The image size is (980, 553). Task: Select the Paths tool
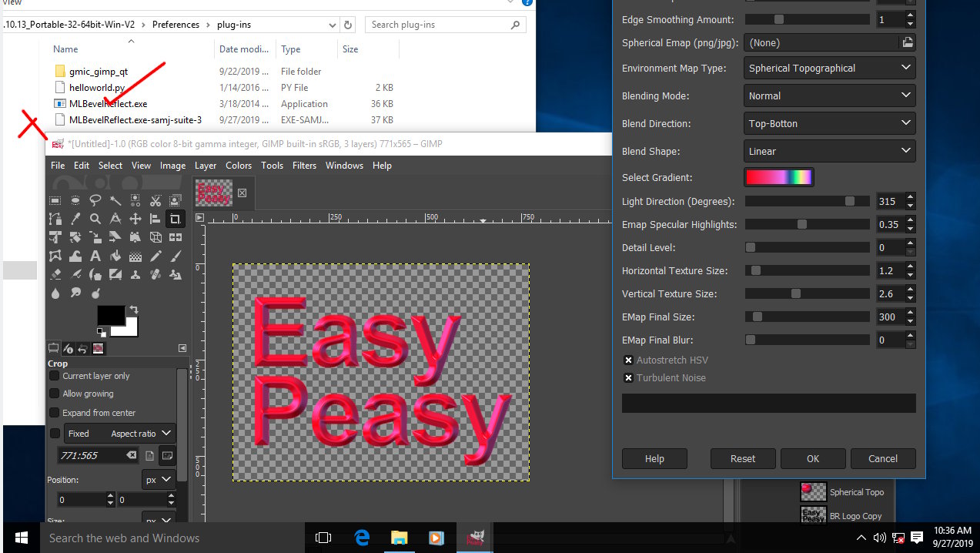pos(55,219)
